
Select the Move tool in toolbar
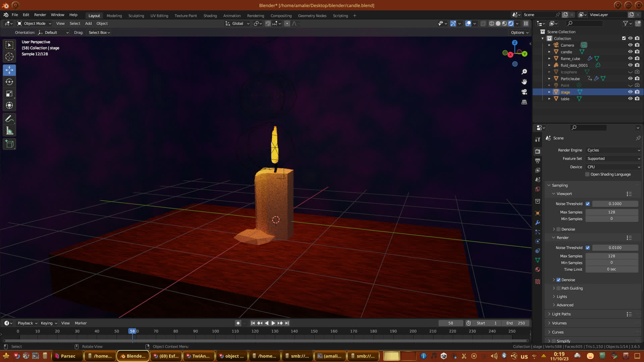pyautogui.click(x=9, y=70)
